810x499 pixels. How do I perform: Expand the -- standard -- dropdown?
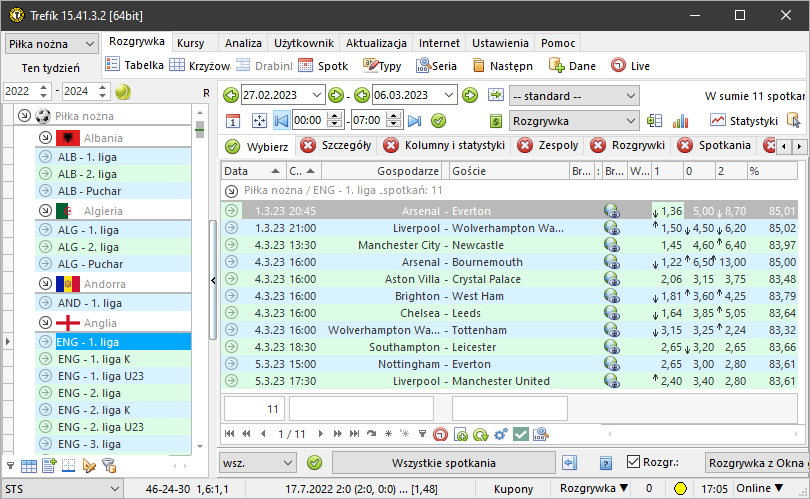[573, 96]
